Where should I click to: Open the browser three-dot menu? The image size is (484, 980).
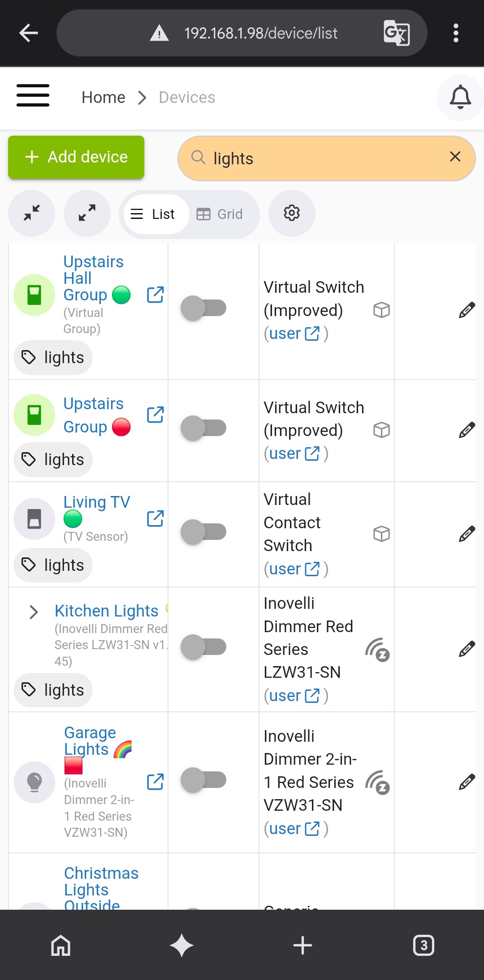[x=456, y=33]
